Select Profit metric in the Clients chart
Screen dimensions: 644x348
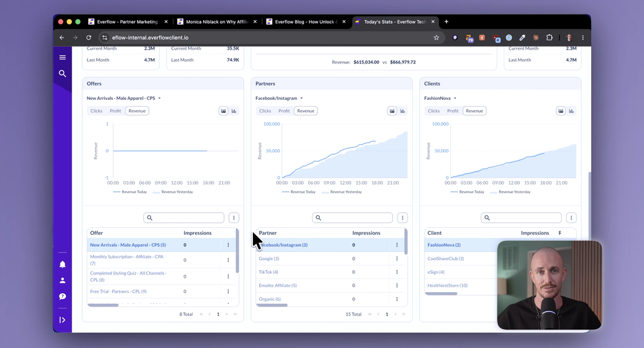click(x=453, y=111)
